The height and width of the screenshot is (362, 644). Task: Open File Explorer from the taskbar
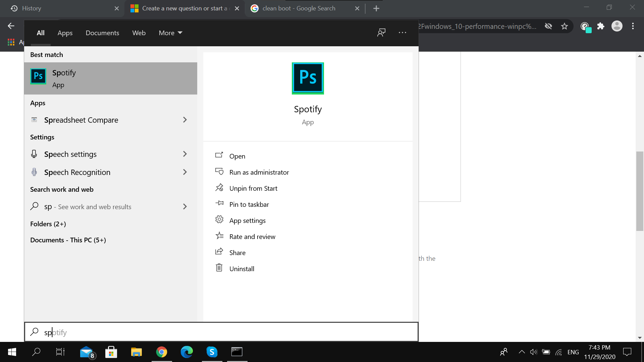point(137,352)
